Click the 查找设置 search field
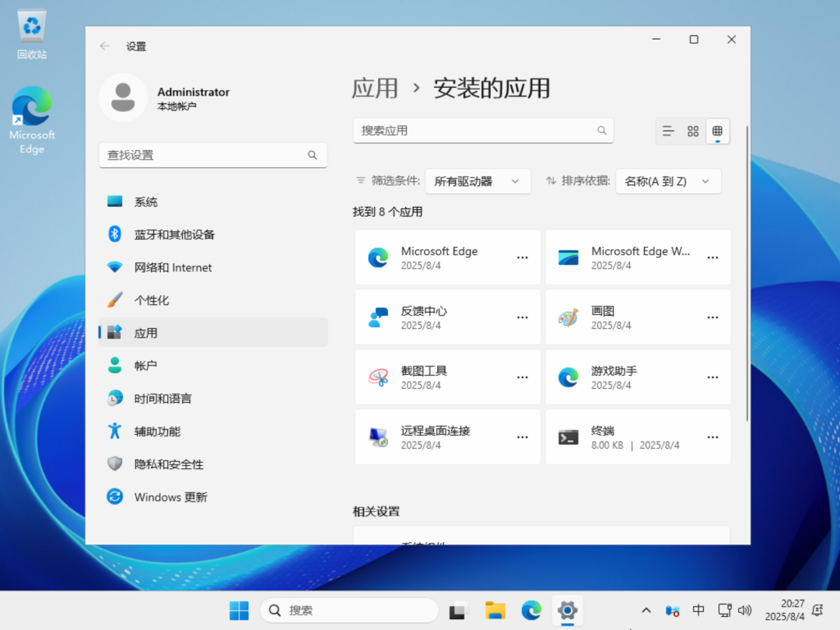The height and width of the screenshot is (630, 840). (x=213, y=155)
